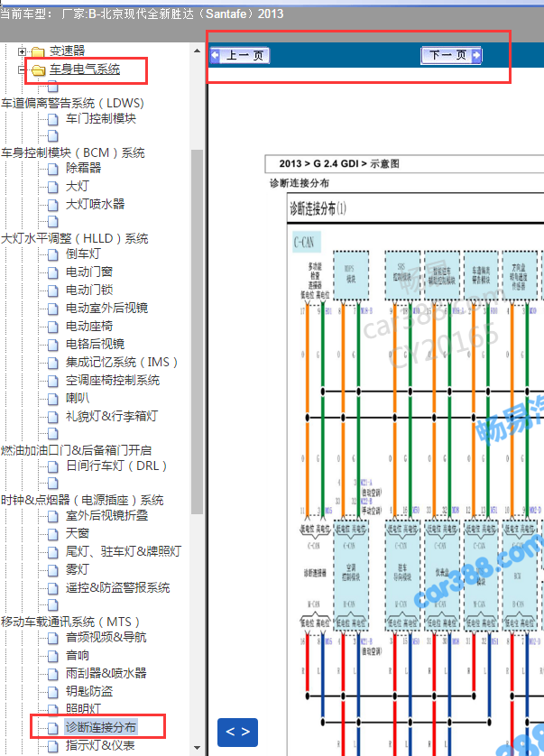Click the 上一页 previous page button
This screenshot has height=756, width=544.
240,55
